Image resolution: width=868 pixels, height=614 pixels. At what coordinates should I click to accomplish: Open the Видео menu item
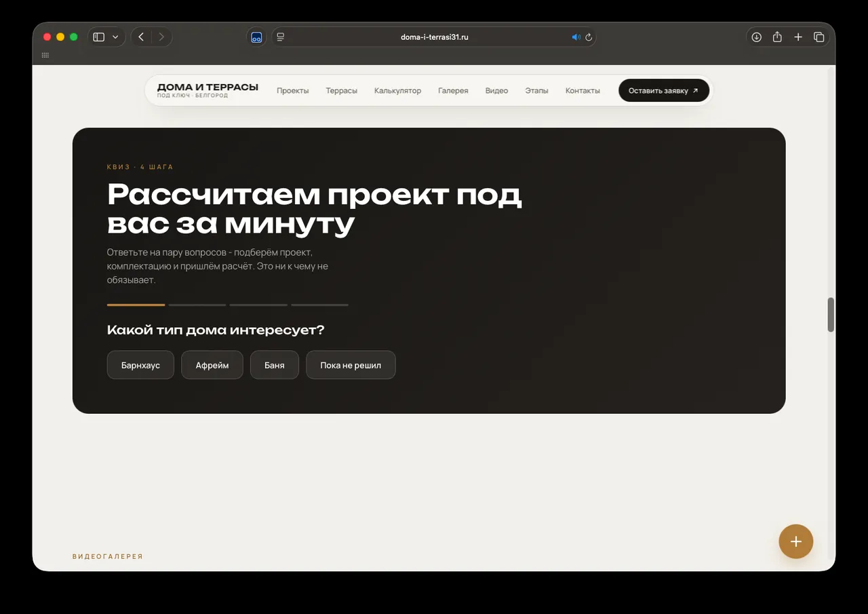(496, 91)
